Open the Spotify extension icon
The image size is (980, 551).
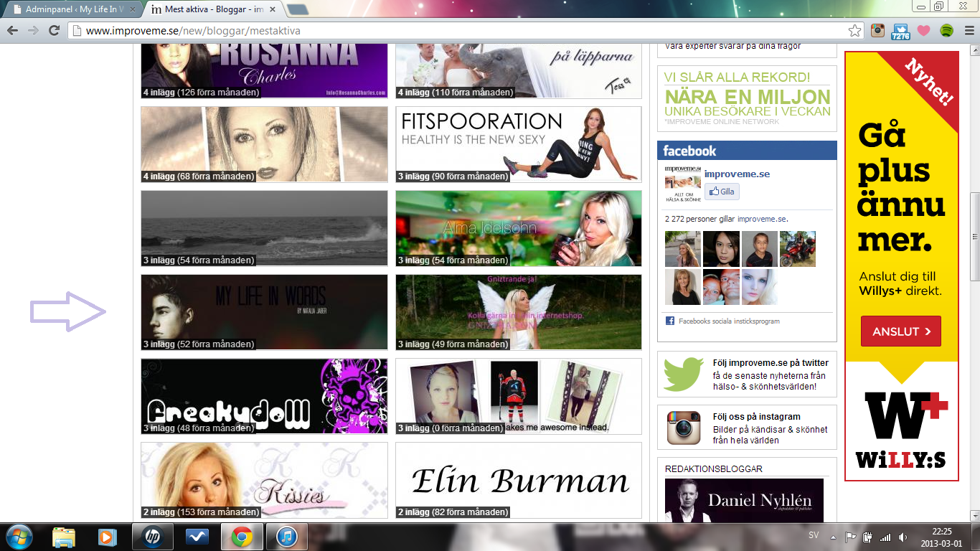point(946,31)
